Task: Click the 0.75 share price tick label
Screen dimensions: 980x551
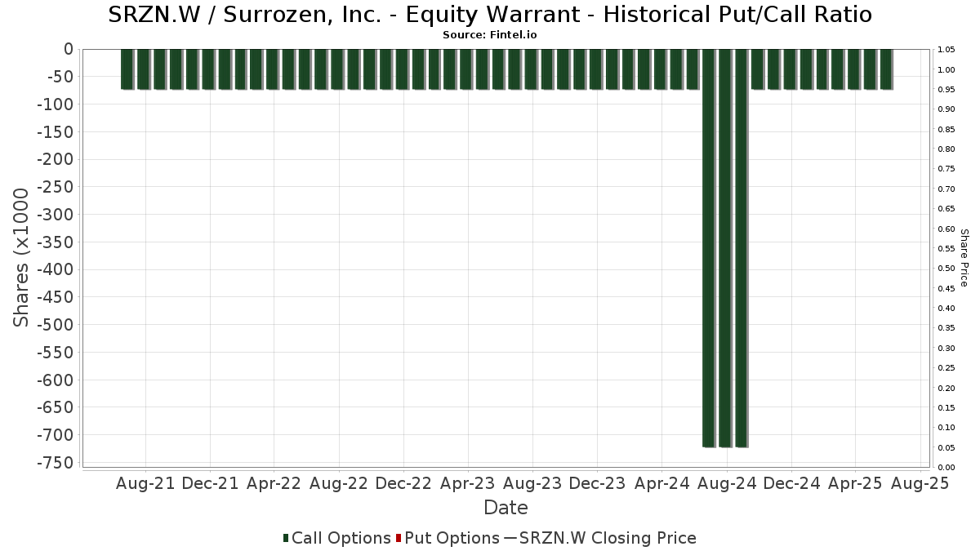Action: coord(946,169)
